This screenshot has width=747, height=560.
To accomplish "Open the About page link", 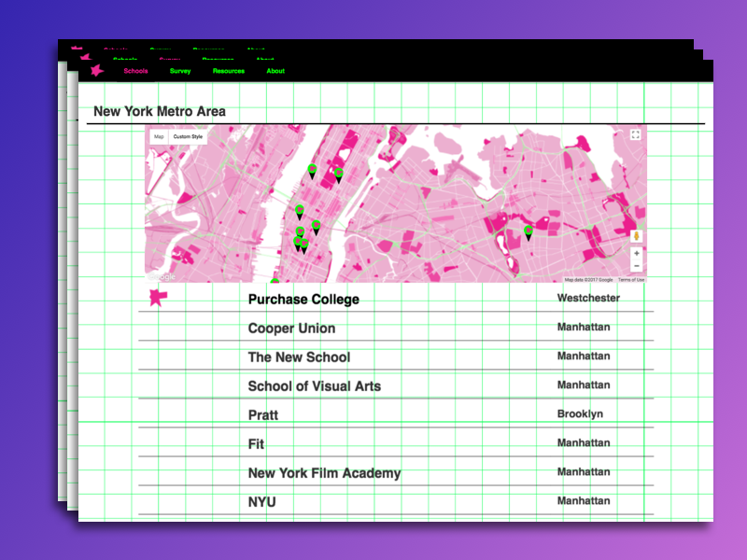I will (275, 71).
